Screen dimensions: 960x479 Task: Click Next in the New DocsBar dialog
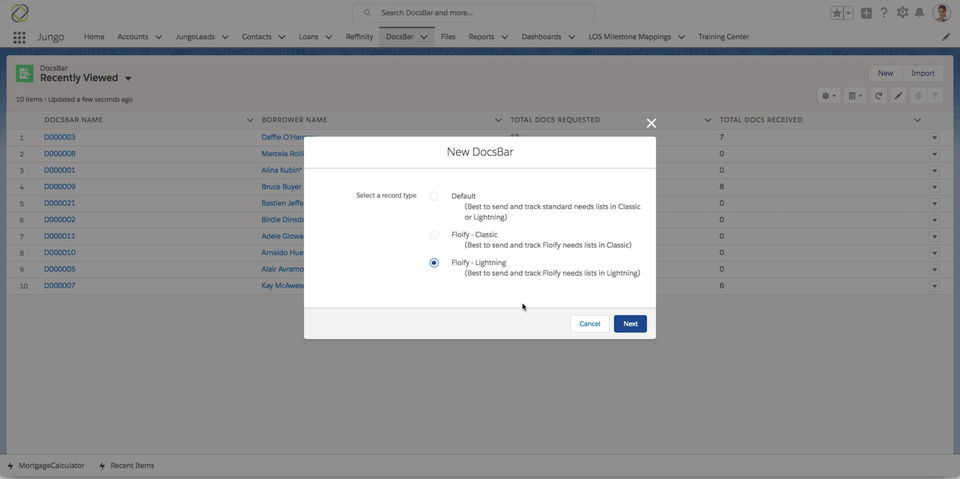pos(630,323)
